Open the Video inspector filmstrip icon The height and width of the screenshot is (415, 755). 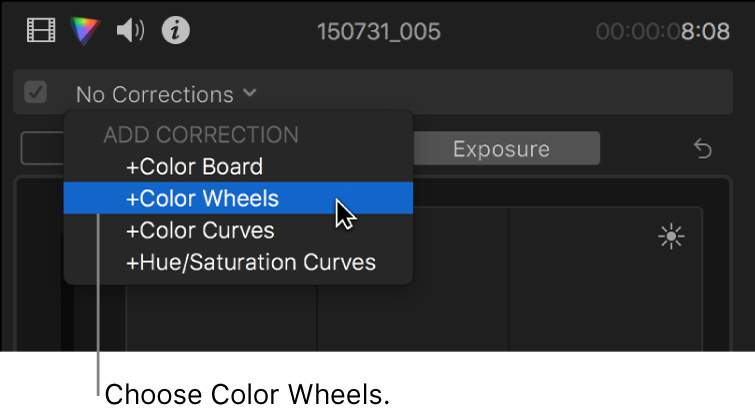pyautogui.click(x=41, y=31)
